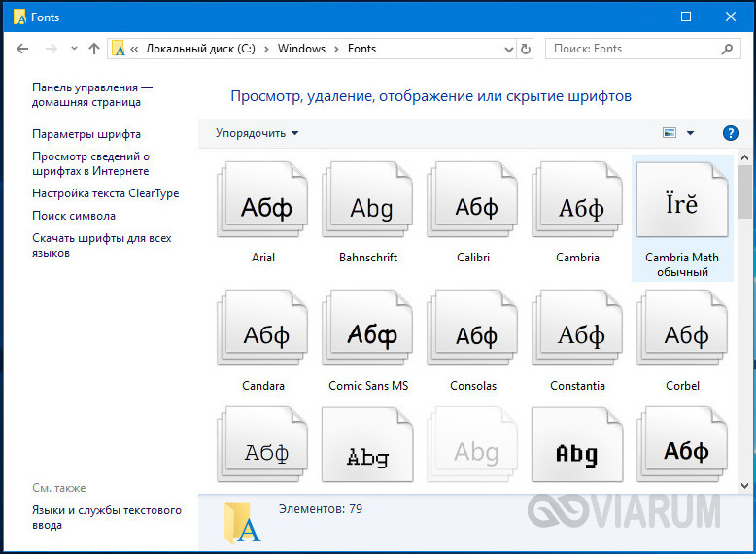Open Настройка текста ClearType link
The image size is (756, 554).
106,193
